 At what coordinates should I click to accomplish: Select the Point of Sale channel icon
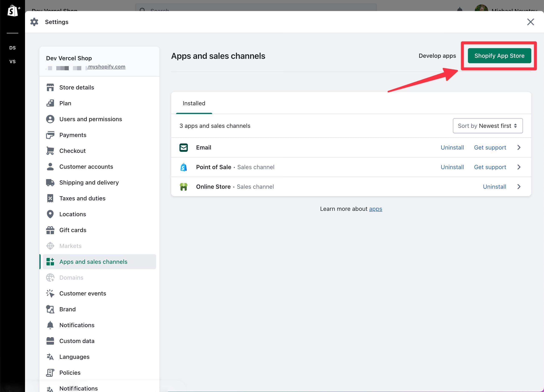(183, 167)
